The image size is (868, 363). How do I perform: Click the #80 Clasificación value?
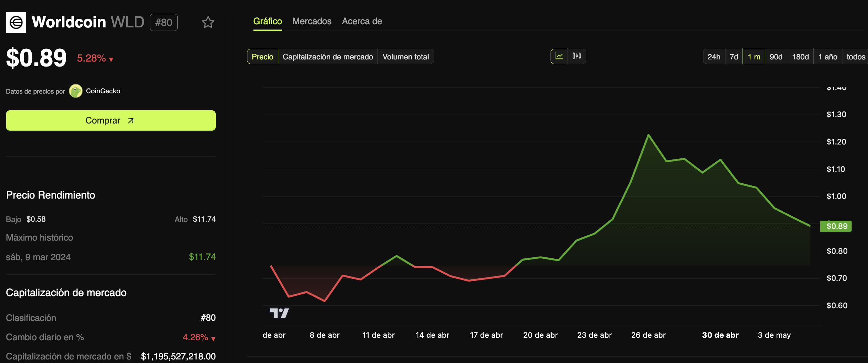click(208, 317)
